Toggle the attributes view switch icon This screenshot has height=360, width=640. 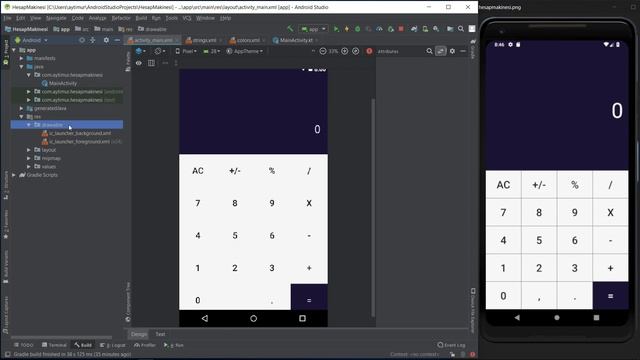coord(441,51)
